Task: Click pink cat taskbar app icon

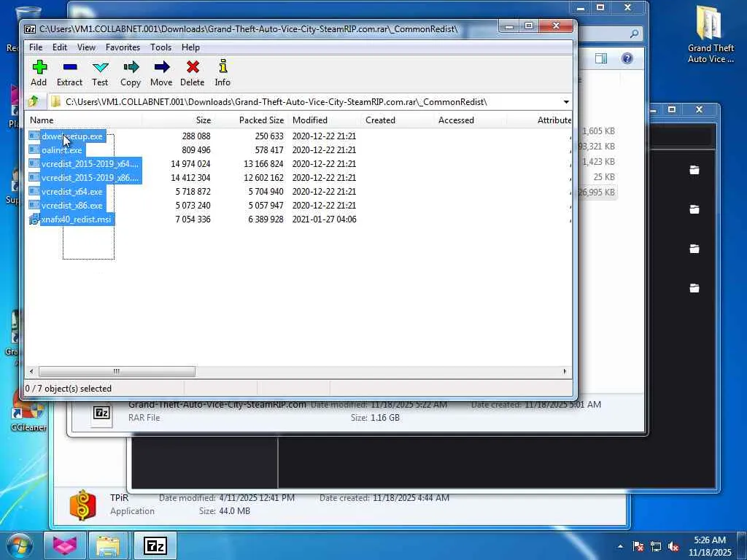Action: [x=64, y=545]
